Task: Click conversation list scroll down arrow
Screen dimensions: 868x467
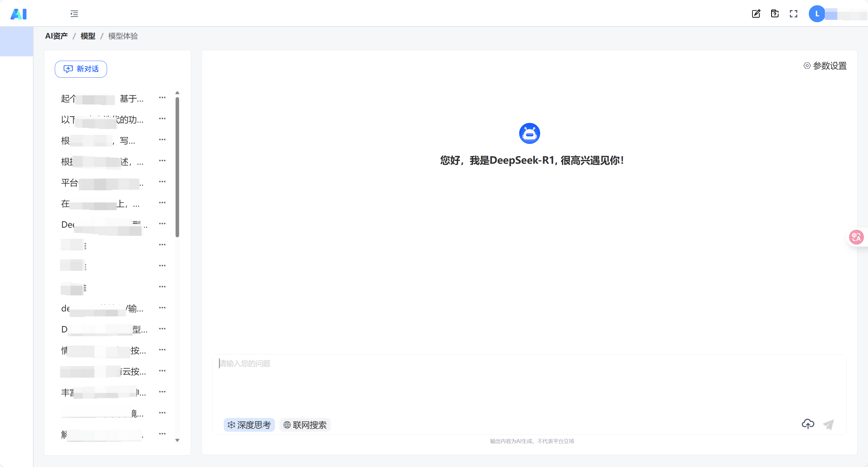Action: click(177, 440)
